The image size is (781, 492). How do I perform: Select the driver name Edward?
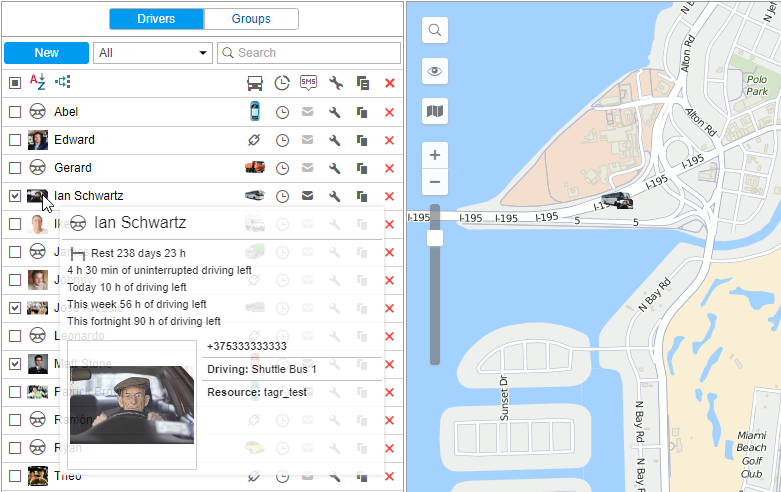[x=74, y=140]
